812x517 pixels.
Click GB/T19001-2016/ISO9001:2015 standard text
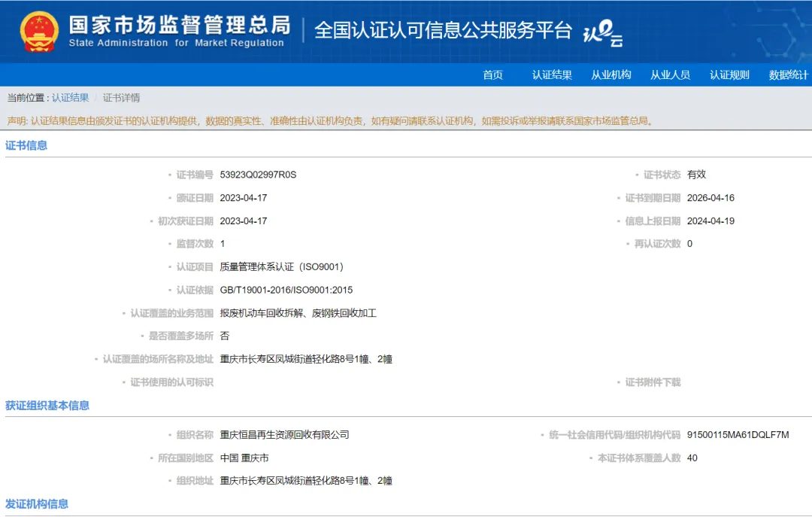286,290
